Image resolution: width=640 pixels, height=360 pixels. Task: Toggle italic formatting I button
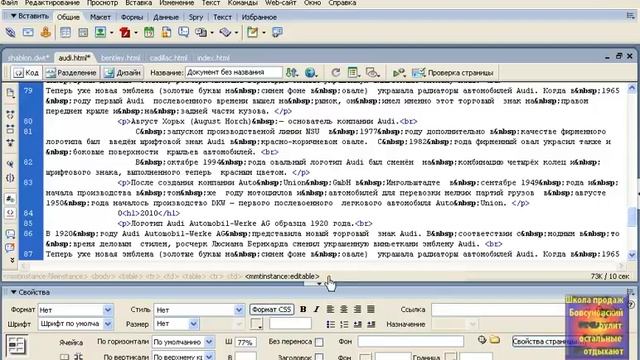pos(316,309)
